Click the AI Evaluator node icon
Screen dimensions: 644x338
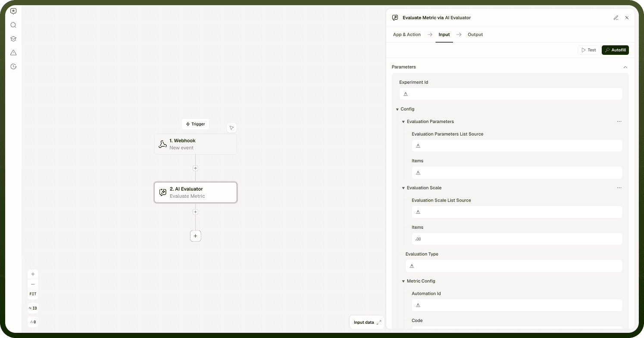coord(163,193)
